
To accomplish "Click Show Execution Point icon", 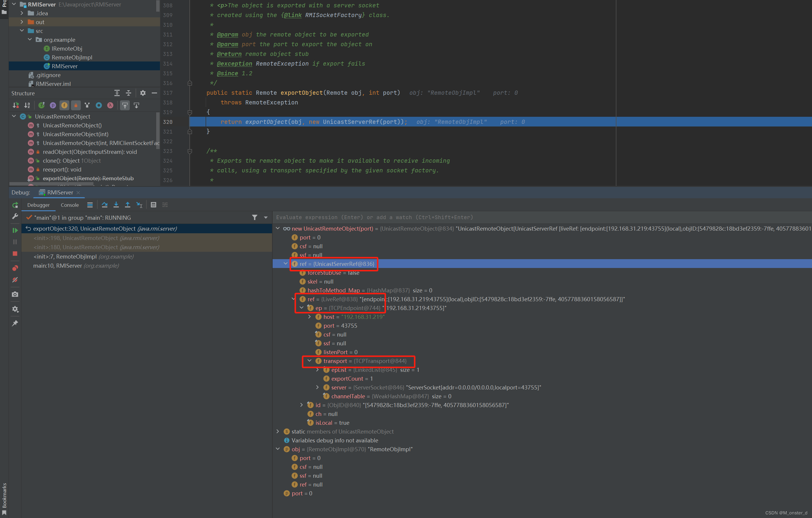I will pyautogui.click(x=90, y=205).
